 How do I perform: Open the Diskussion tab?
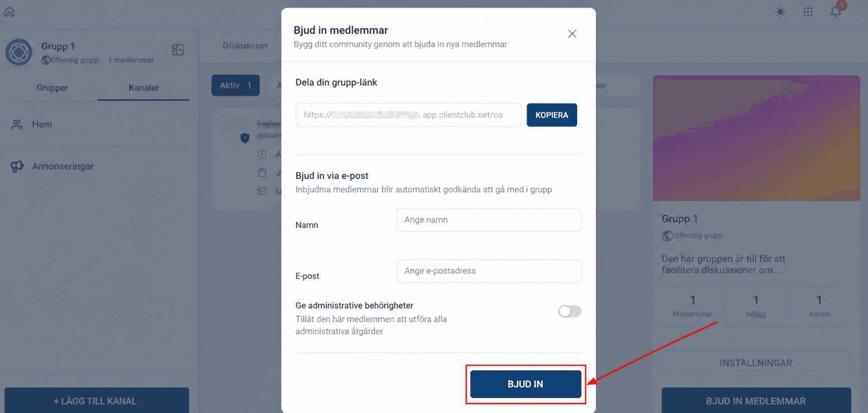[x=245, y=46]
